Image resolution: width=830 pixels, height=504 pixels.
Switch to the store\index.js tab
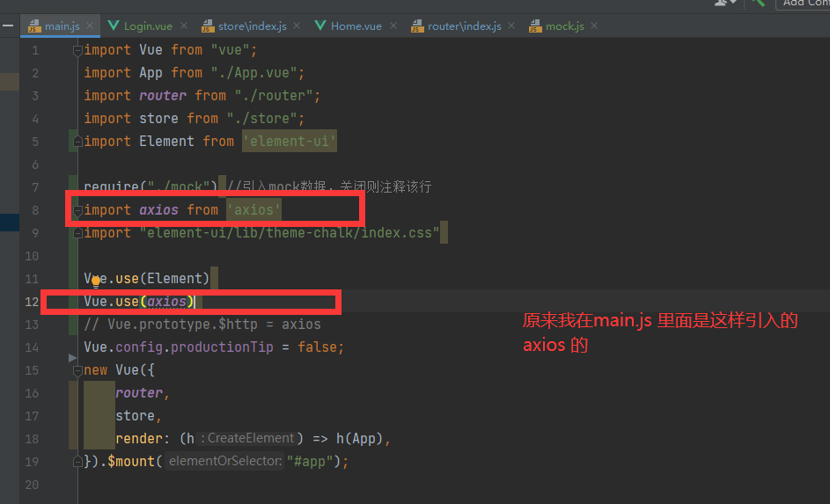(x=252, y=26)
